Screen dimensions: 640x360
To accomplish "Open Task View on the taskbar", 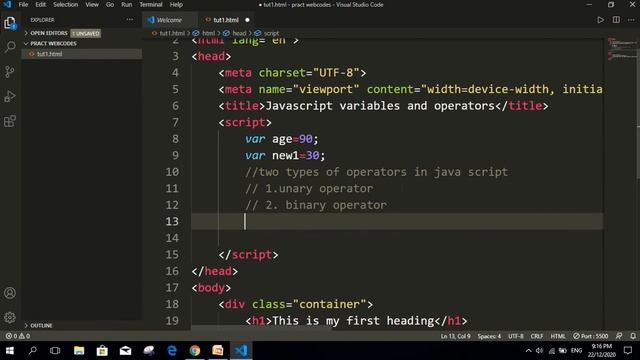I will coord(55,351).
